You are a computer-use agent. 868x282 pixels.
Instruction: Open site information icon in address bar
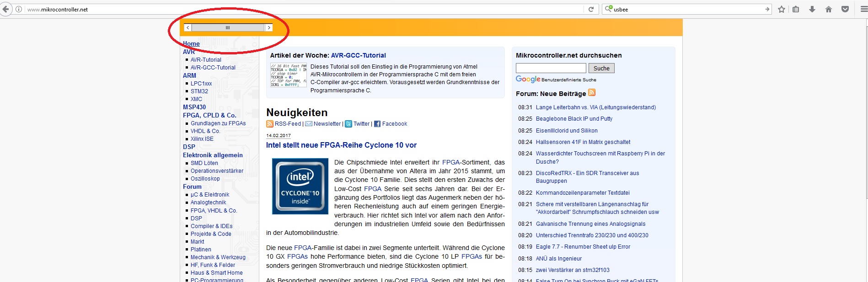pyautogui.click(x=19, y=9)
